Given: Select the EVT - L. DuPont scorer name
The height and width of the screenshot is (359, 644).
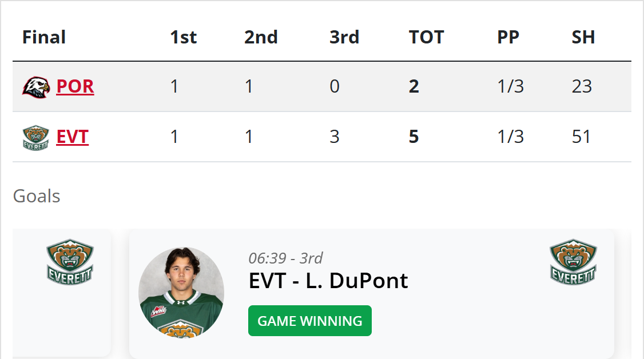Looking at the screenshot, I should pos(328,281).
